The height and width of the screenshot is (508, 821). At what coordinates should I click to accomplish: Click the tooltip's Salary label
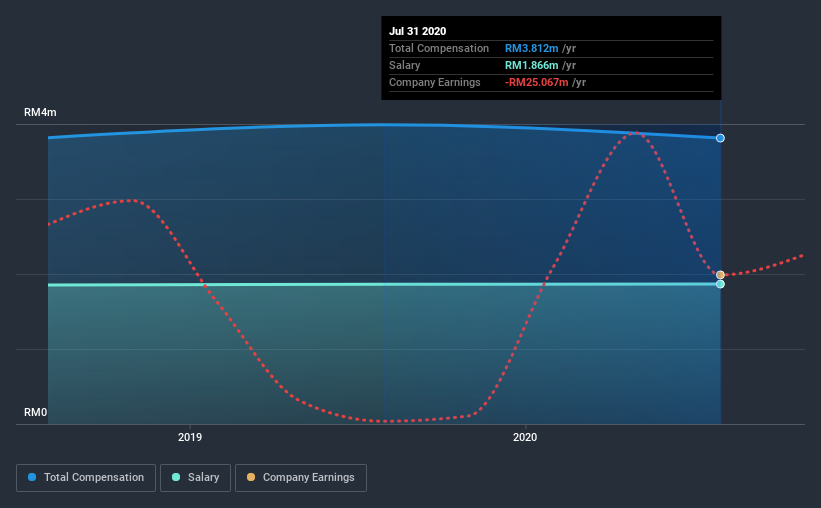tap(404, 65)
